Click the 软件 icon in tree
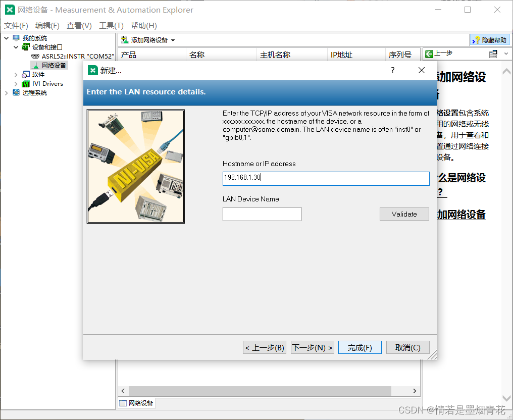The image size is (513, 420). [x=26, y=75]
